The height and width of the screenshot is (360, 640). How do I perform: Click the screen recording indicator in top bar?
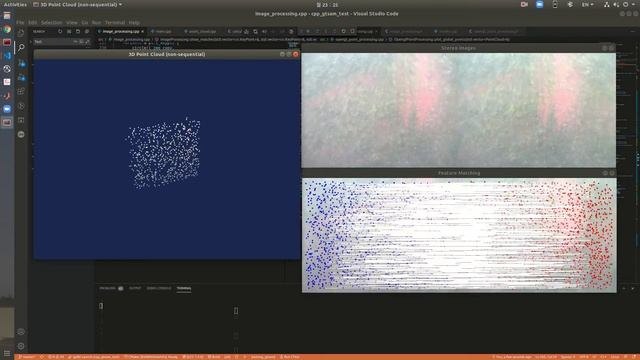click(x=524, y=4)
